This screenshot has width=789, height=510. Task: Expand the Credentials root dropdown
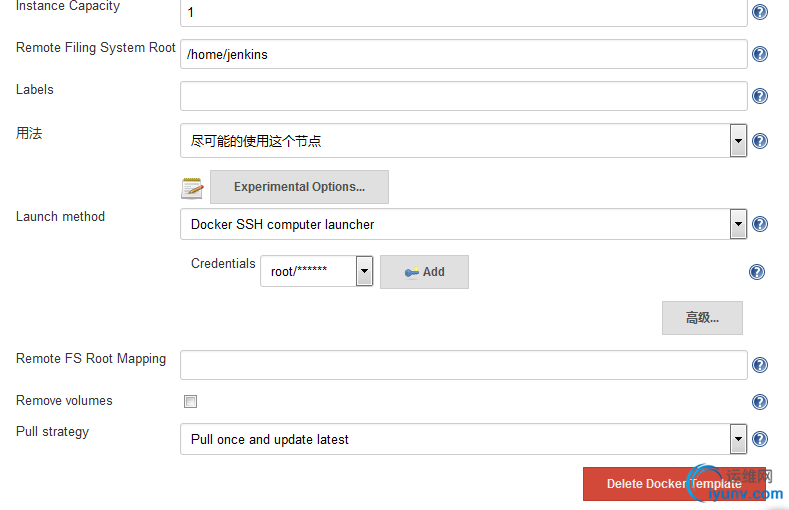(364, 271)
